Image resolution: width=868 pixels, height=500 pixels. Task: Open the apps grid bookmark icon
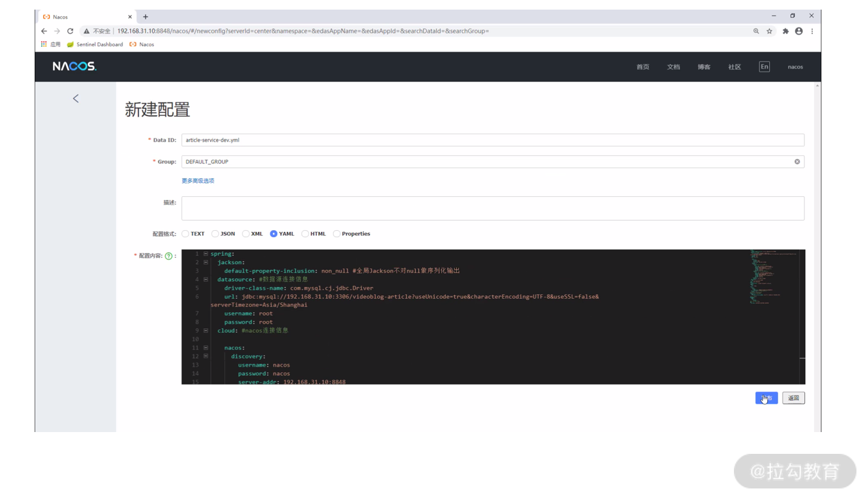44,44
